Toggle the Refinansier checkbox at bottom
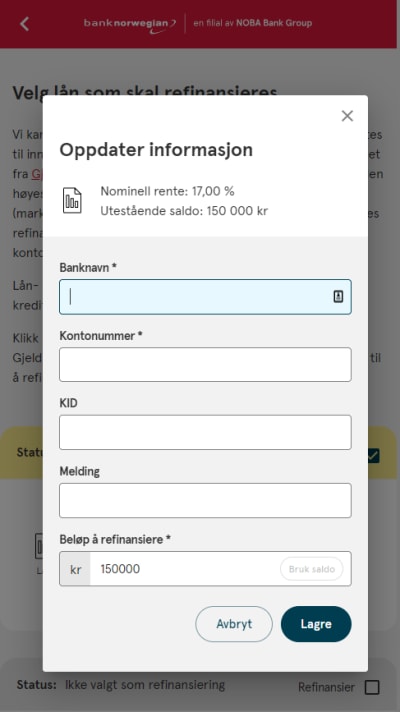 (372, 687)
